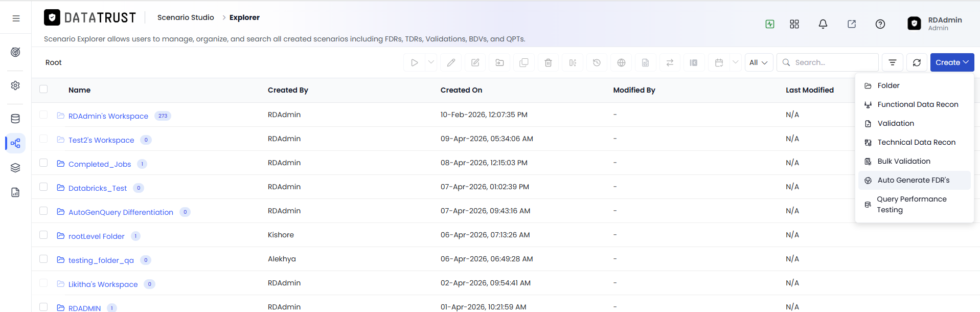
Task: Choose Functional Data Recon in Create menu
Action: click(914, 104)
